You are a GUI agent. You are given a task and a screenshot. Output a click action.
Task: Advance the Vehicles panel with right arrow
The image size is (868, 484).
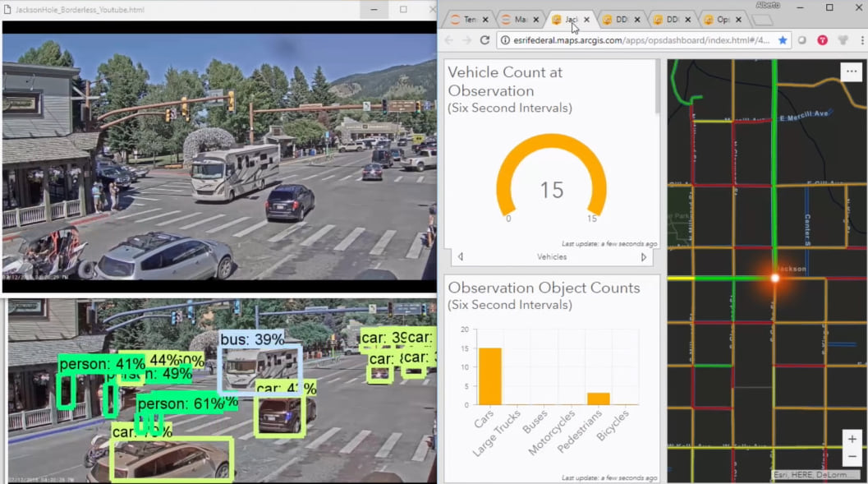tap(644, 256)
